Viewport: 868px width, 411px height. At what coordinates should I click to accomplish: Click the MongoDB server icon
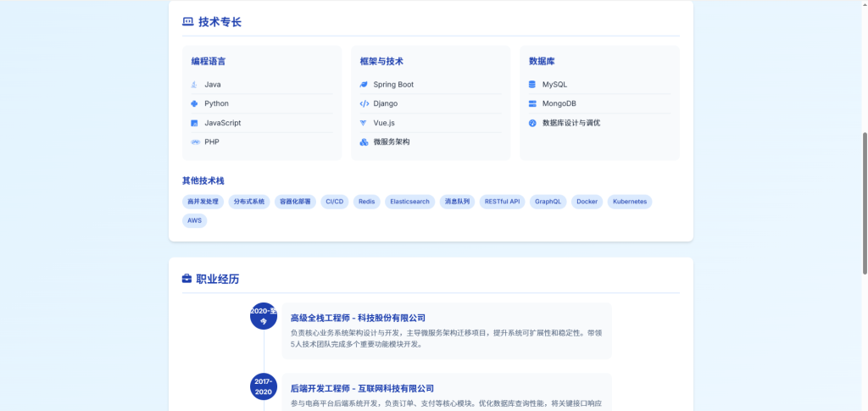[x=532, y=103]
